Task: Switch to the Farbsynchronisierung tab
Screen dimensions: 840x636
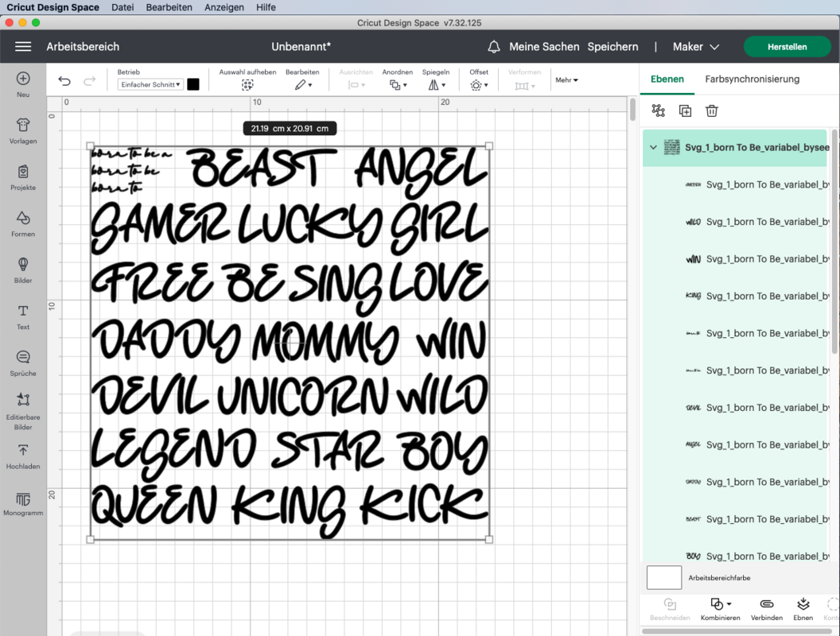Action: point(752,79)
